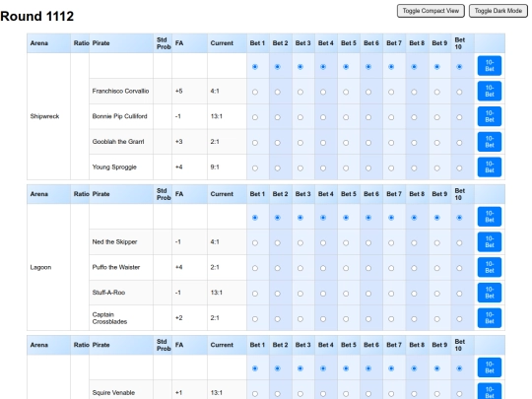This screenshot has height=399, width=532.
Task: Select Bet 9 radio for Gooblah the Grarrl
Action: pyautogui.click(x=437, y=143)
